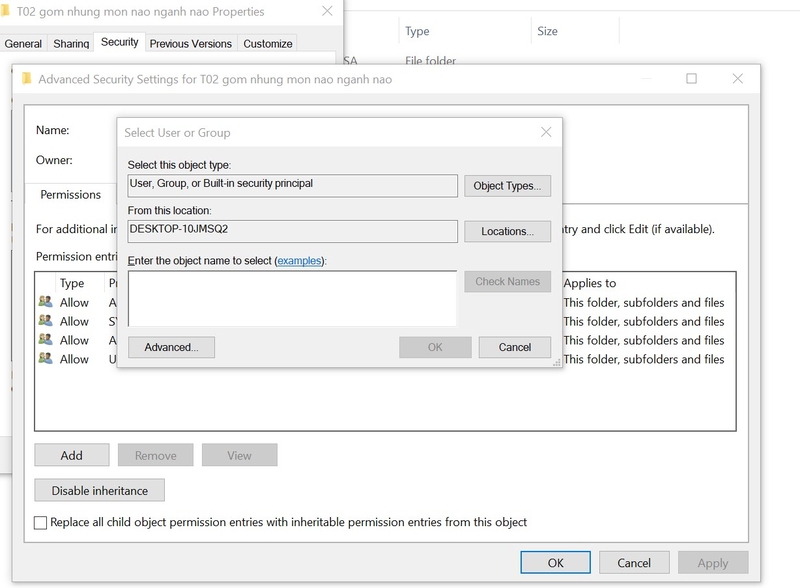This screenshot has height=588, width=800.
Task: Click user group icon in second Allow row
Action: (45, 321)
